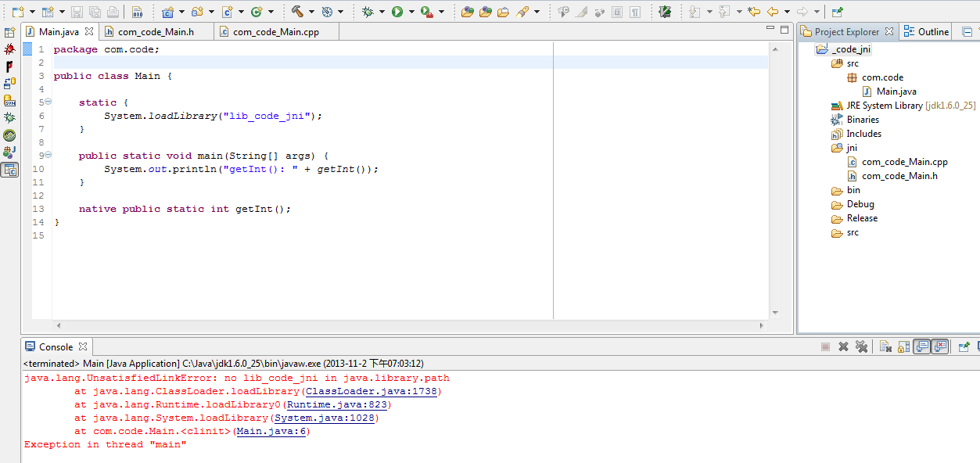The image size is (980, 463).
Task: Click the New wizard toolbar icon
Action: (17, 12)
